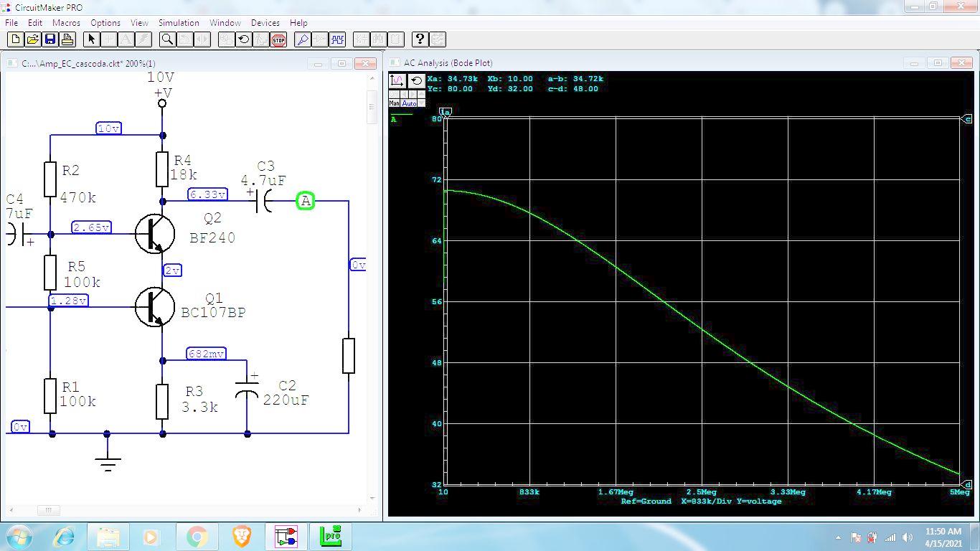Click probe point A in the schematic
Image resolution: width=980 pixels, height=551 pixels.
(x=306, y=201)
